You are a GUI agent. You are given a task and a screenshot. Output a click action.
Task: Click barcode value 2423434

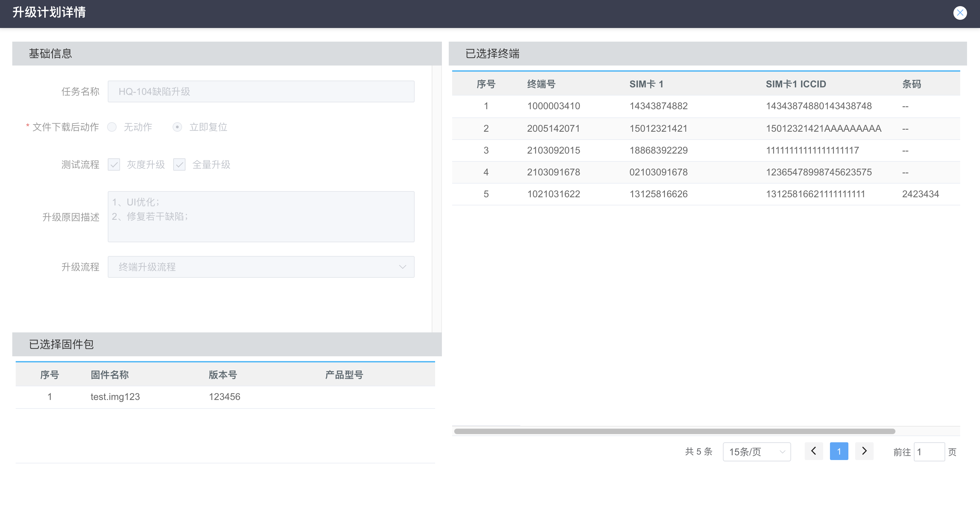pos(921,194)
